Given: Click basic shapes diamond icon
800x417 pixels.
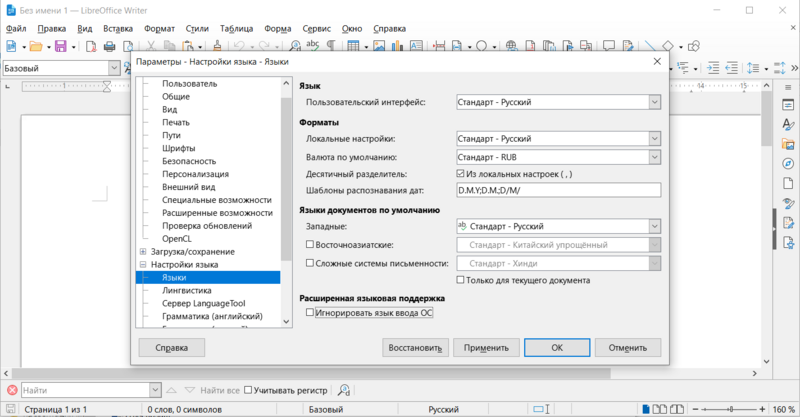Looking at the screenshot, I should (668, 46).
